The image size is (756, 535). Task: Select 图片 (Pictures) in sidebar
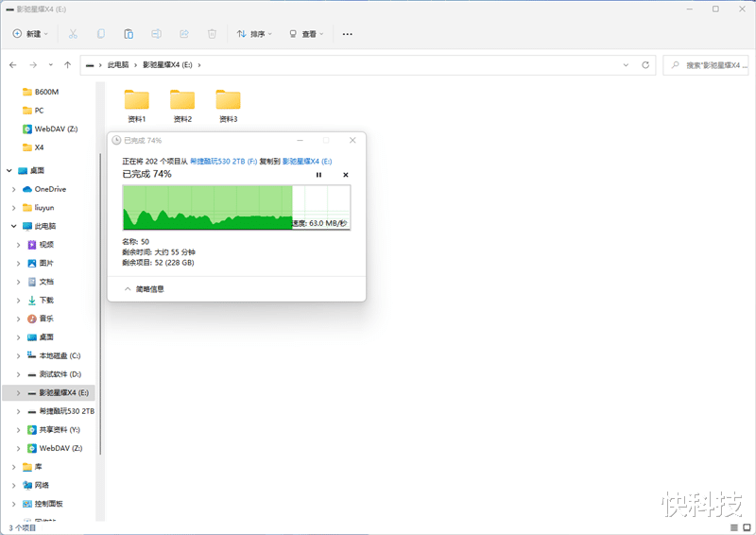tap(41, 263)
